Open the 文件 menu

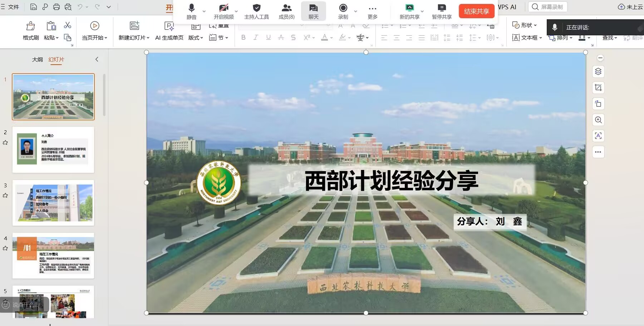click(x=14, y=7)
